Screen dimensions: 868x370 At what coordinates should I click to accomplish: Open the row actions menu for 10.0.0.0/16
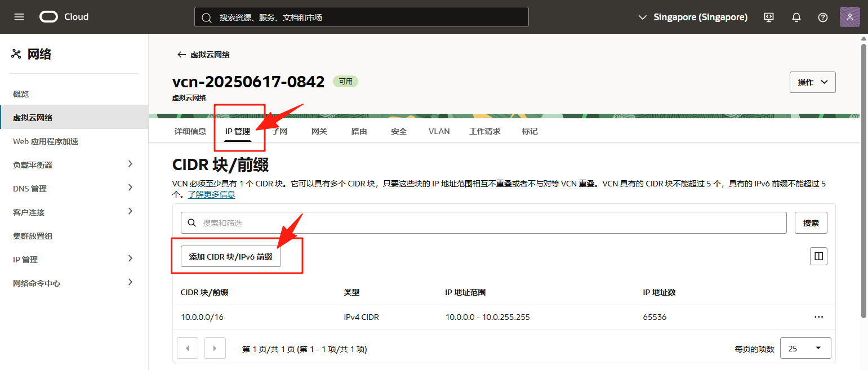coord(818,317)
